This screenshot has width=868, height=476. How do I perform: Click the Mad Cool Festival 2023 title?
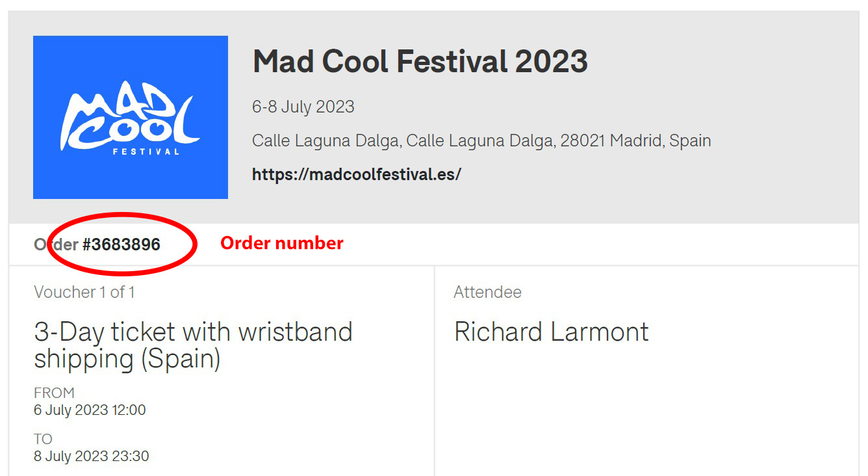(420, 62)
